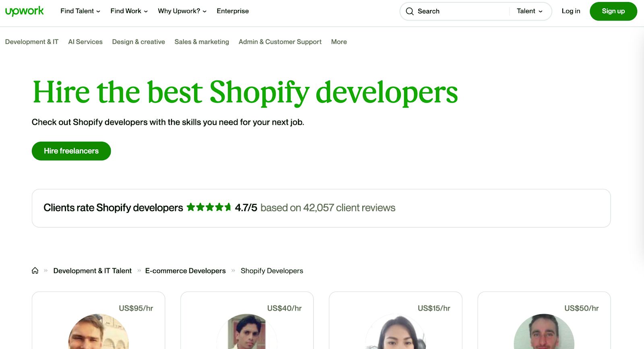Image resolution: width=644 pixels, height=349 pixels.
Task: Click the magnifying glass search icon
Action: click(410, 11)
